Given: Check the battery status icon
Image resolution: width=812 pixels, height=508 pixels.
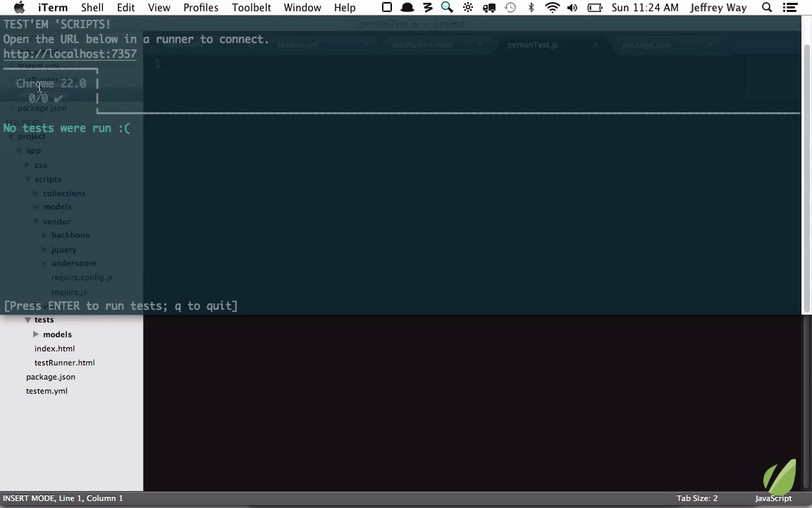Looking at the screenshot, I should pos(595,7).
